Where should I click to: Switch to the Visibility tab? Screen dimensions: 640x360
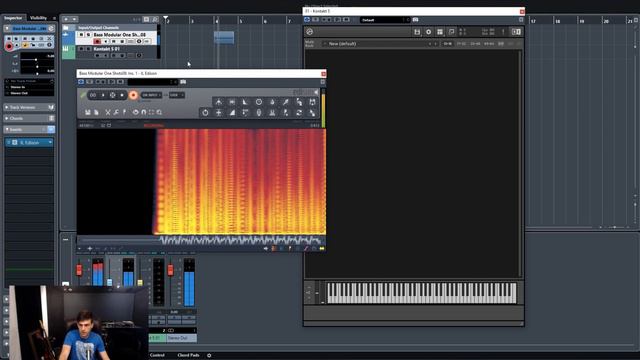click(38, 18)
